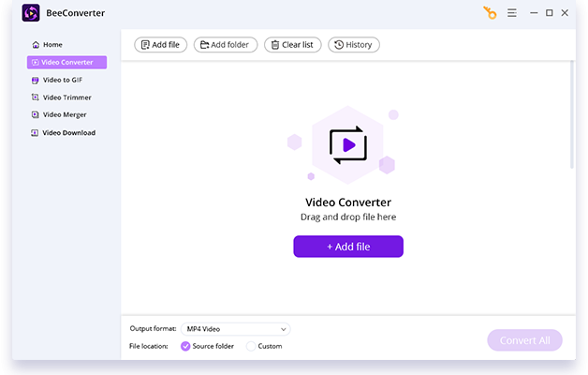Screen dimensions: 588x375
Task: Go to Home in the sidebar
Action: point(47,45)
